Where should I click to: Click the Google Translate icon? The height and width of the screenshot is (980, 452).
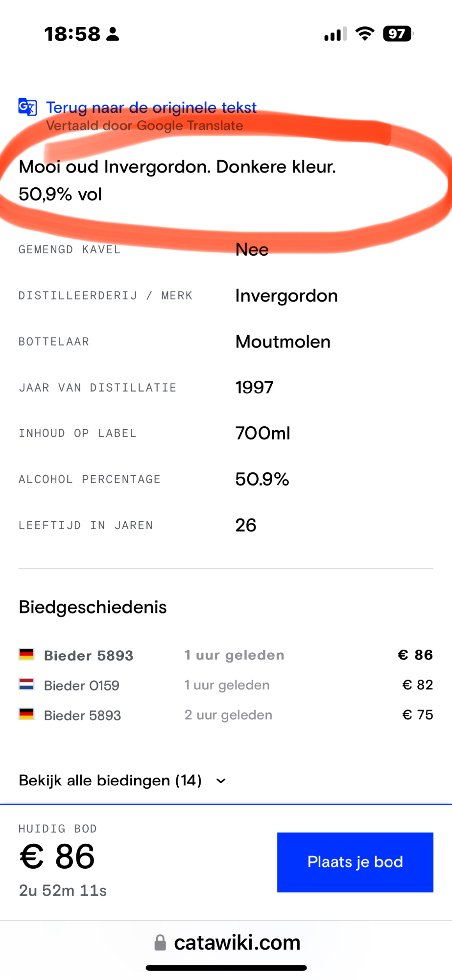click(27, 107)
